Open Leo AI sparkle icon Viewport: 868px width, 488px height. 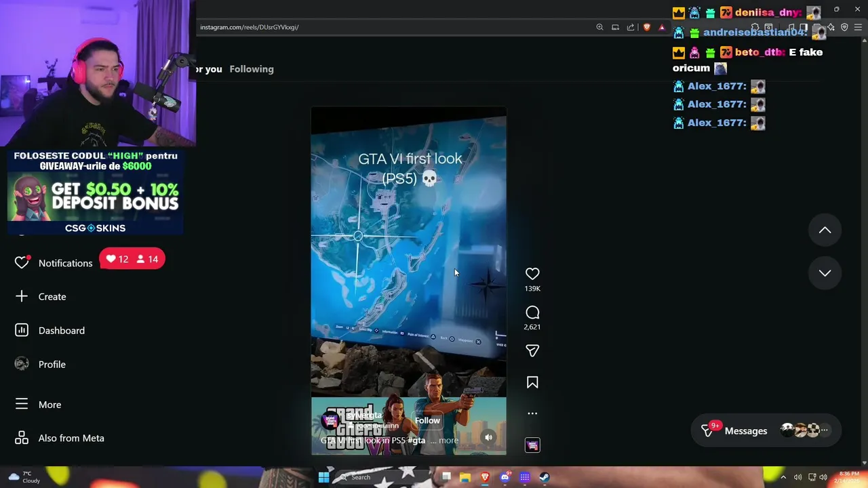click(x=831, y=27)
